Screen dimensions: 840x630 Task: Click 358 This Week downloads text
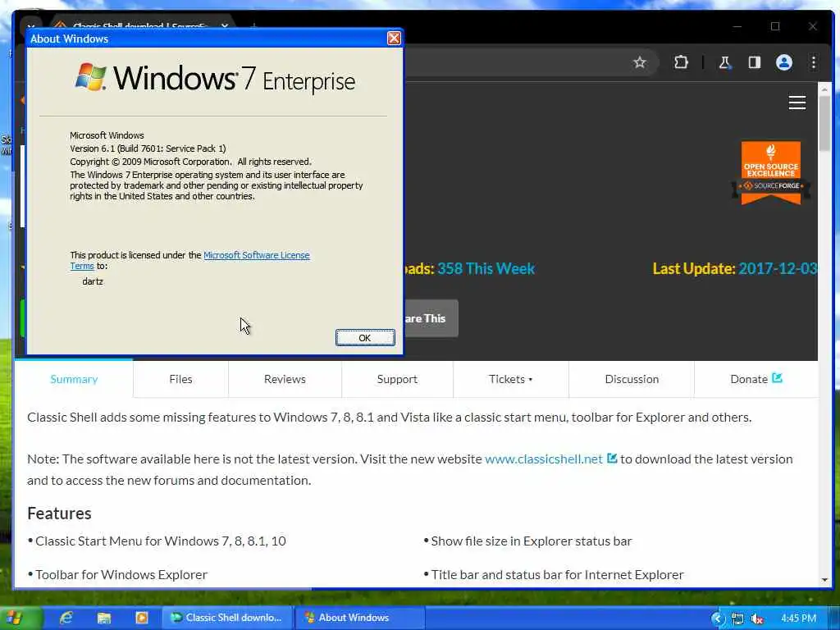[486, 268]
